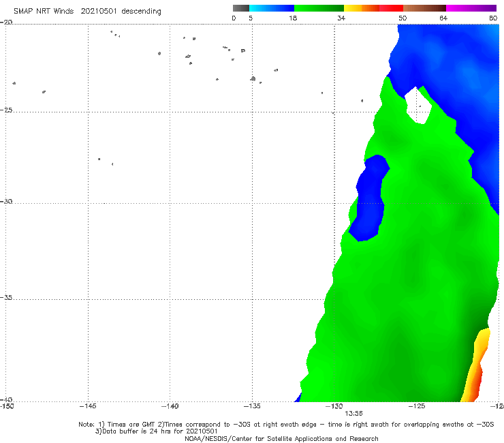Click the magenta-purple segment of the color bar
This screenshot has width=504, height=443.
click(x=471, y=8)
